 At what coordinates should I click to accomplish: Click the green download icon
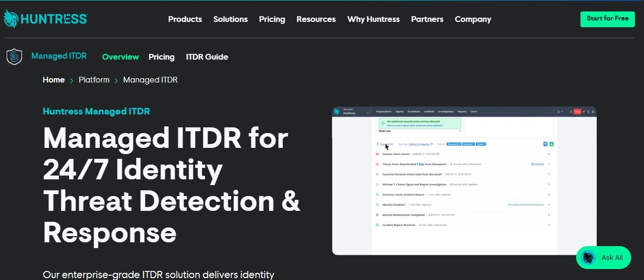(551, 144)
